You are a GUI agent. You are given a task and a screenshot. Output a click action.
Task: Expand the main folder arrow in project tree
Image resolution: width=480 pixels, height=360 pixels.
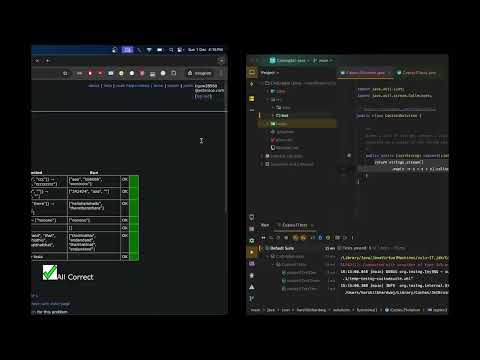273,107
